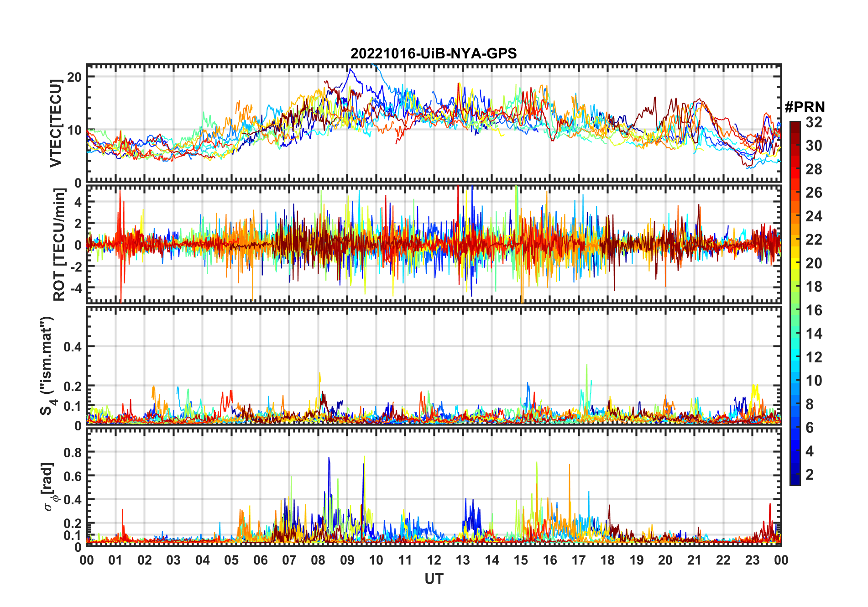Screen dimensions: 868x607
Task: Click x-axis tick label 17
Action: (579, 560)
